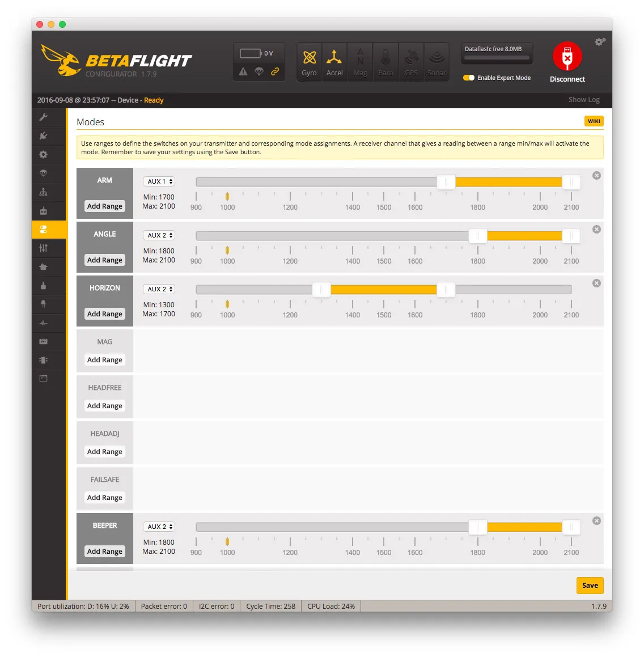Click Add Range under HEADFREE mode
Screen dimensions: 644x657
coord(105,406)
